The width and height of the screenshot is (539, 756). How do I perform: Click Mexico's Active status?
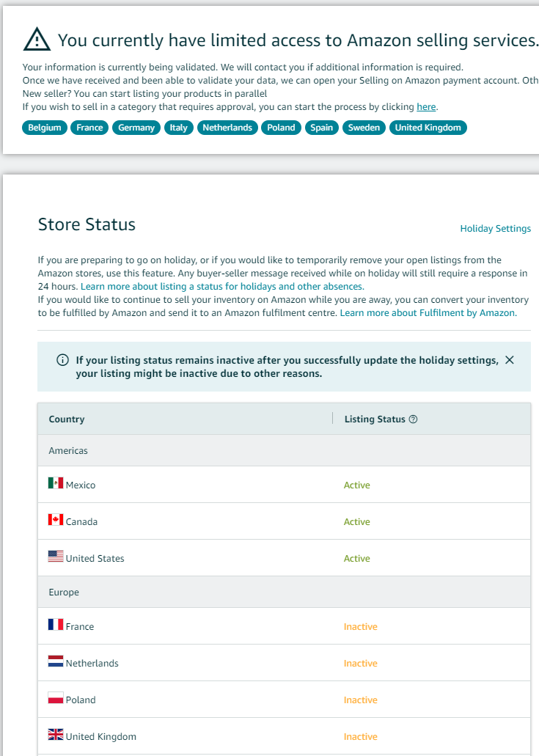(356, 485)
